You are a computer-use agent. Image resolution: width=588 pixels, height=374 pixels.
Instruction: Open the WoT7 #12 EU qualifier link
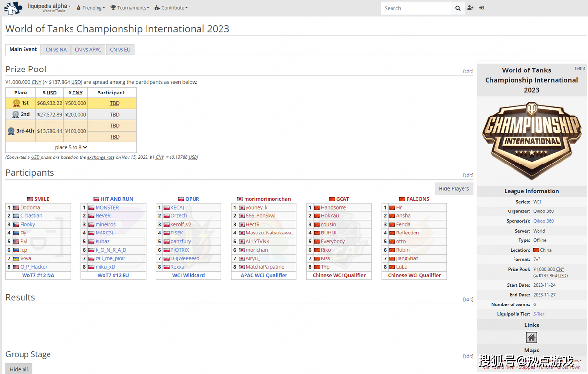[113, 275]
